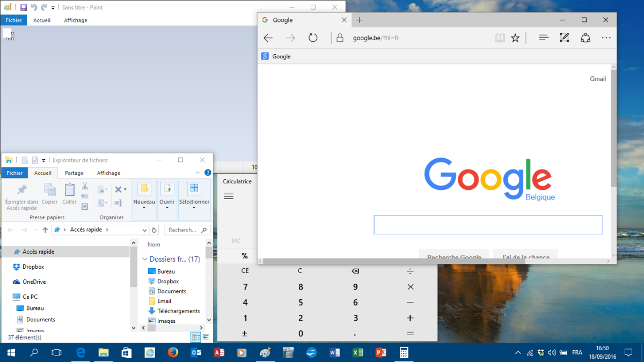Viewport: 644px width, 362px height.
Task: Open the Edge Hub three-lines icon
Action: (x=544, y=38)
